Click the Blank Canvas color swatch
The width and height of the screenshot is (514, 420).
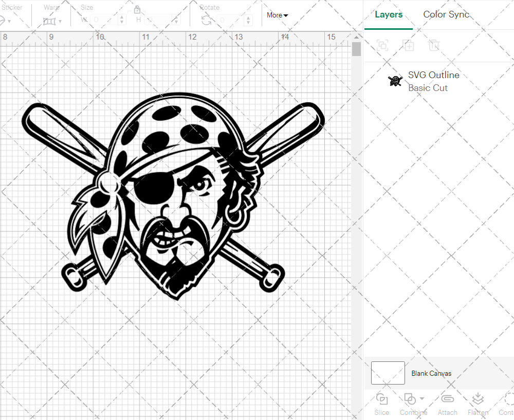[388, 373]
